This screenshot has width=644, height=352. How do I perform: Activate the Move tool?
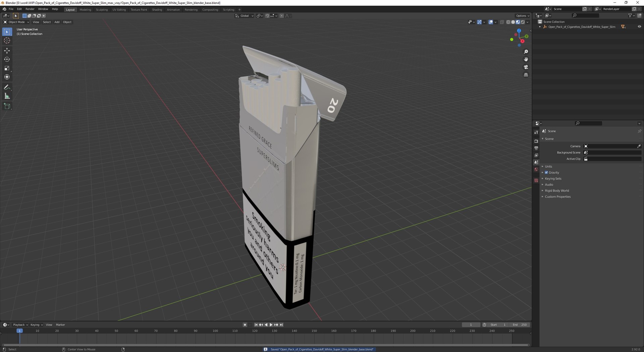click(7, 51)
